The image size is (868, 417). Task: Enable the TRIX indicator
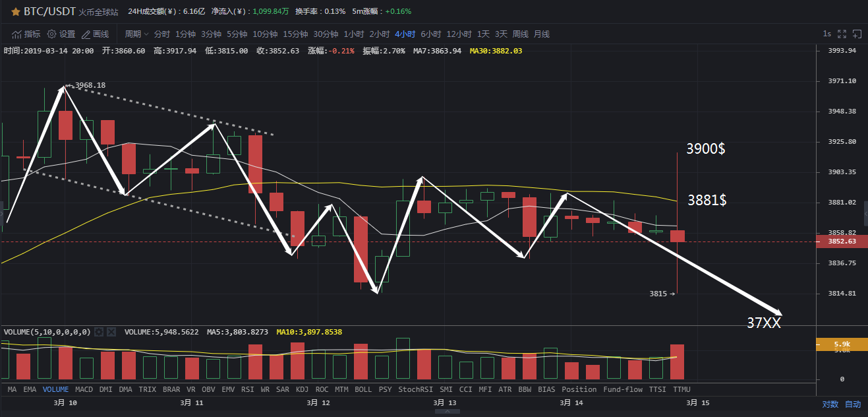pyautogui.click(x=148, y=389)
